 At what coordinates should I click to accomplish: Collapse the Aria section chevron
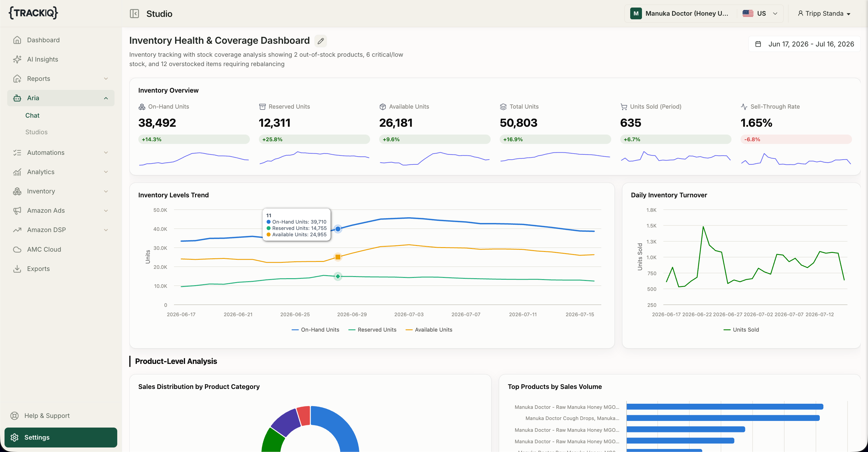[x=106, y=98]
